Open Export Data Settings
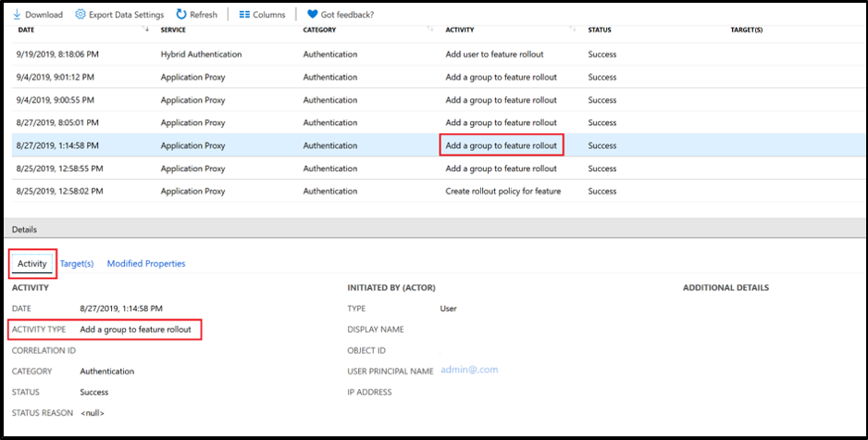The width and height of the screenshot is (868, 440). tap(126, 15)
